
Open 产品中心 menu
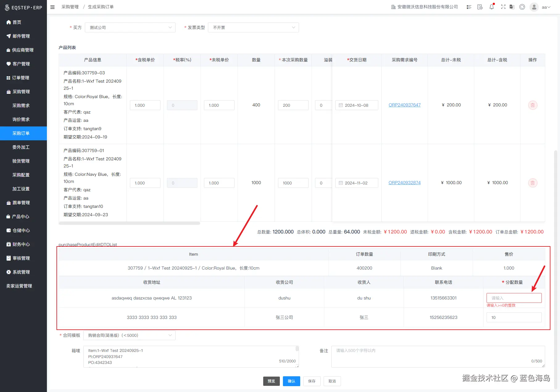click(23, 217)
